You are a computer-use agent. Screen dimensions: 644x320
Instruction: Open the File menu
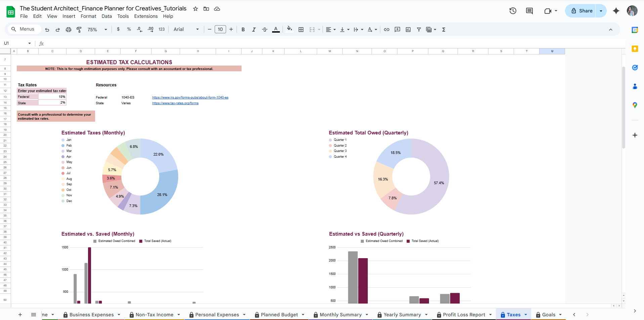click(24, 16)
